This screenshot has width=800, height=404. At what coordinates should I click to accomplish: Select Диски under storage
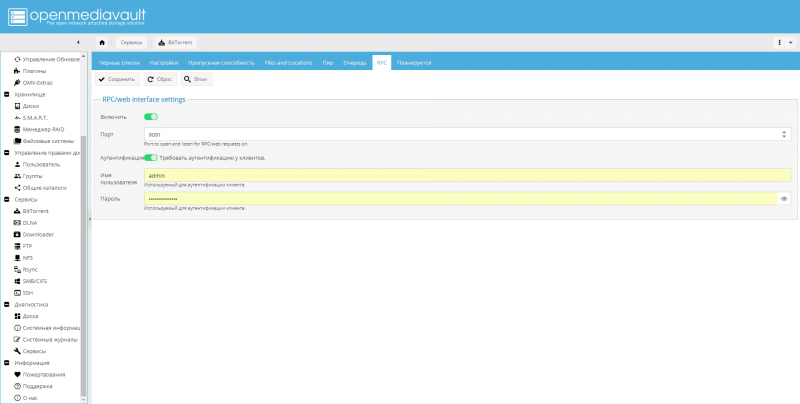(31, 106)
